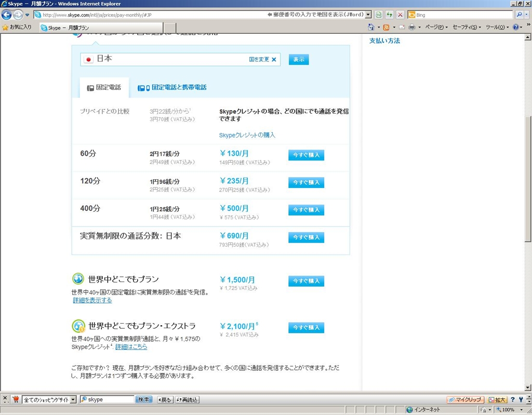Refresh the page with the green arrows icon
This screenshot has height=415, width=532.
[x=390, y=15]
